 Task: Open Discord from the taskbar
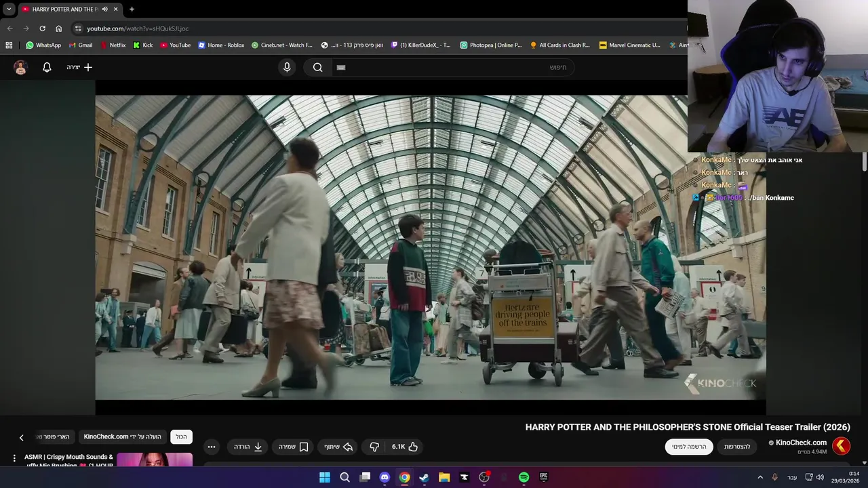coord(384,477)
